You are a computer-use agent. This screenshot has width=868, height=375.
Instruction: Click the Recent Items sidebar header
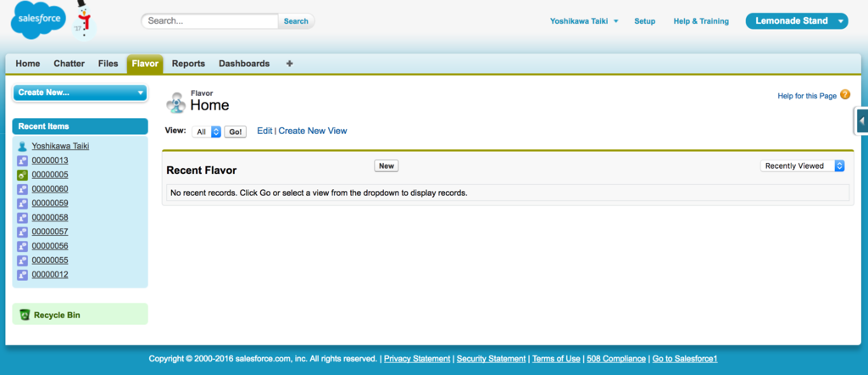click(81, 126)
